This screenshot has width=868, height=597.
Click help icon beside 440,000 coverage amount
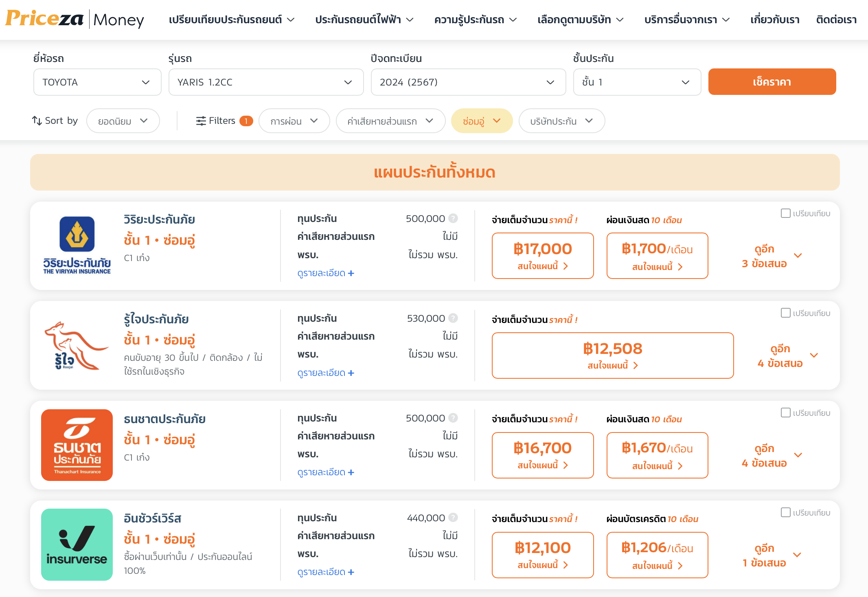(453, 518)
